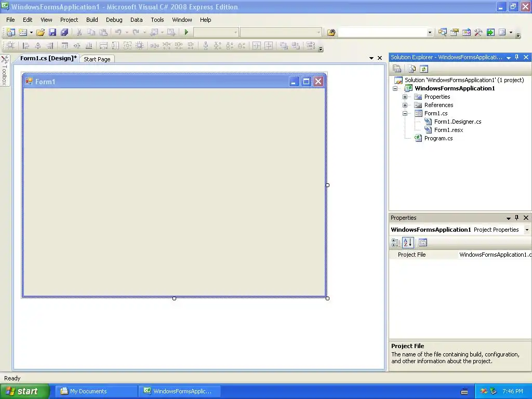This screenshot has height=399, width=532.
Task: Click the Redo arrow icon
Action: pyautogui.click(x=136, y=32)
